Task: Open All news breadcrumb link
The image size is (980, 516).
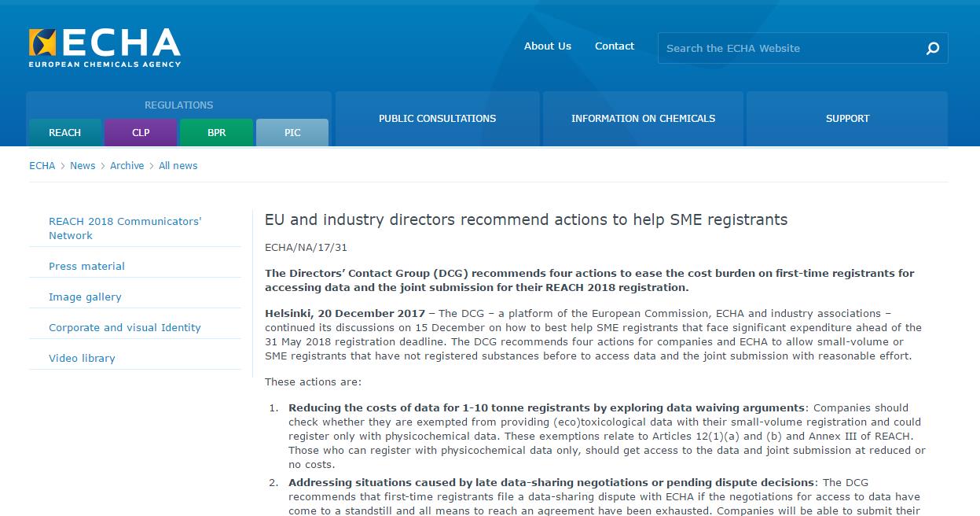Action: (178, 166)
